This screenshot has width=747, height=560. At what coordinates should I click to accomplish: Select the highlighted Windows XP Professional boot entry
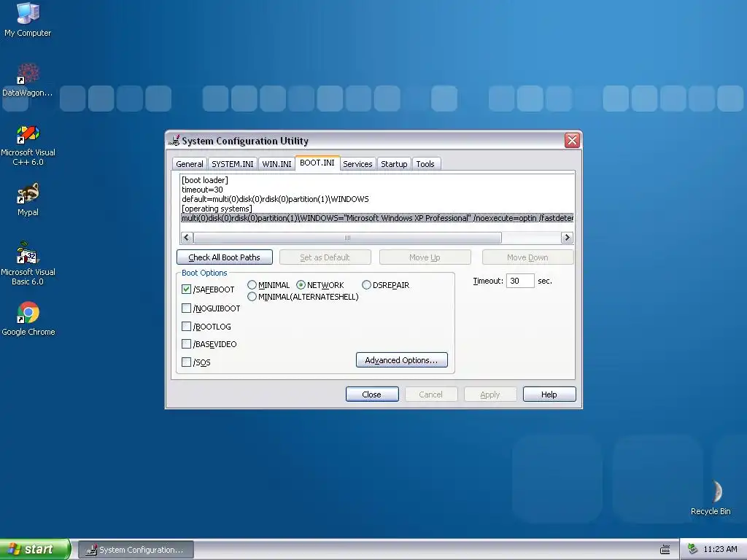(377, 218)
